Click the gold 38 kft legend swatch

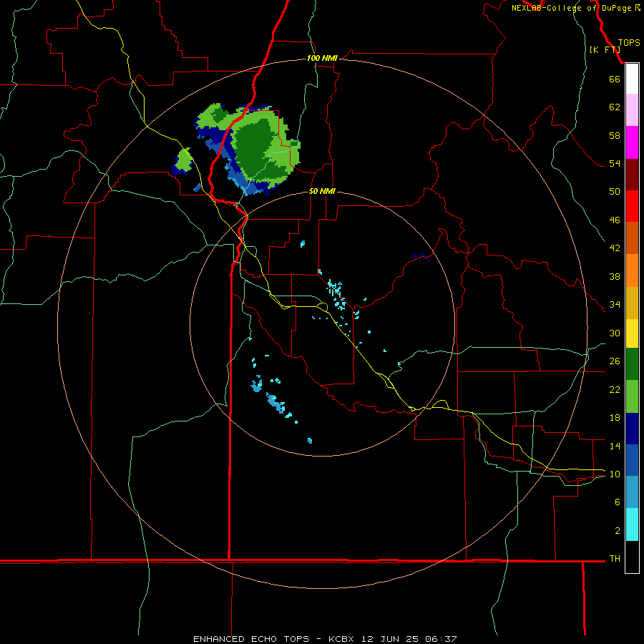632,303
